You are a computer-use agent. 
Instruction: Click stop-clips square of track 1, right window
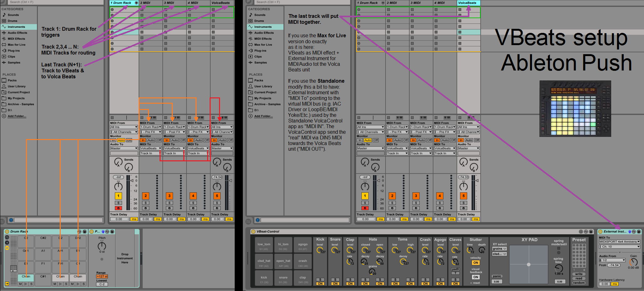click(359, 118)
